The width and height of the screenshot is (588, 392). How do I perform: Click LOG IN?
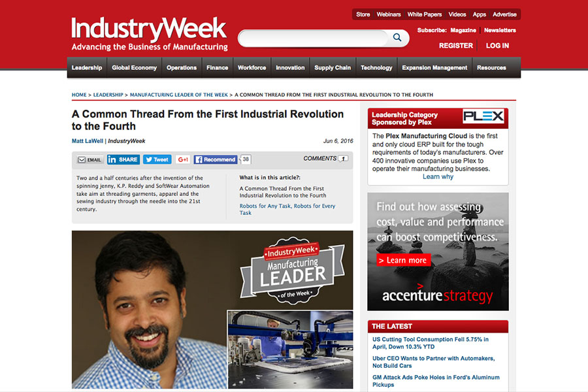coord(497,46)
